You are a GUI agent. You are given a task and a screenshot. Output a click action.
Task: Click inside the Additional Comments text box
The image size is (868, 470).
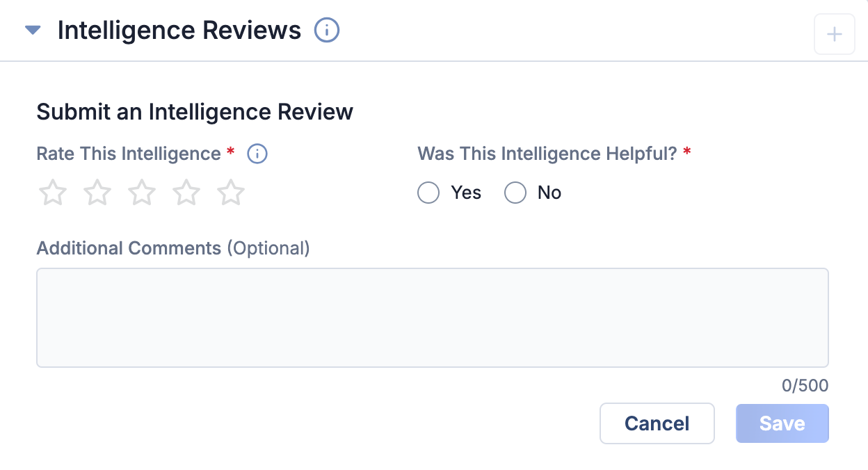pos(431,317)
